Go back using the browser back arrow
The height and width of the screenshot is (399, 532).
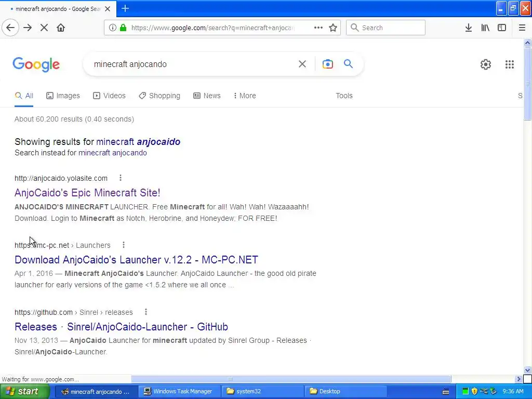pos(10,28)
